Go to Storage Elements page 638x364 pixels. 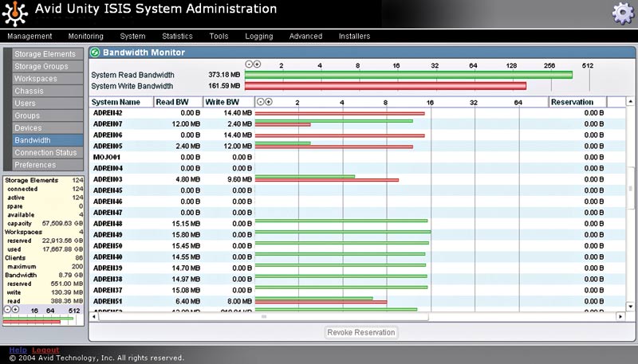pos(48,54)
